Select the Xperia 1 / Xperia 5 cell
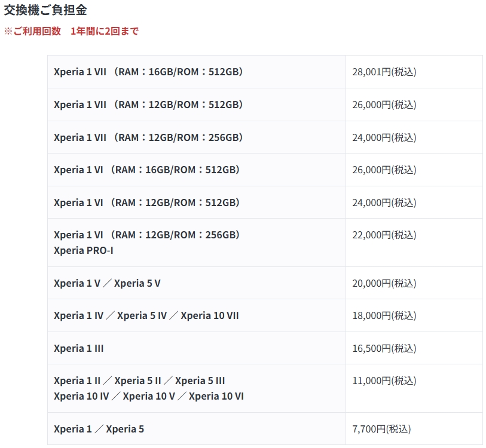The width and height of the screenshot is (486, 448). pyautogui.click(x=99, y=429)
